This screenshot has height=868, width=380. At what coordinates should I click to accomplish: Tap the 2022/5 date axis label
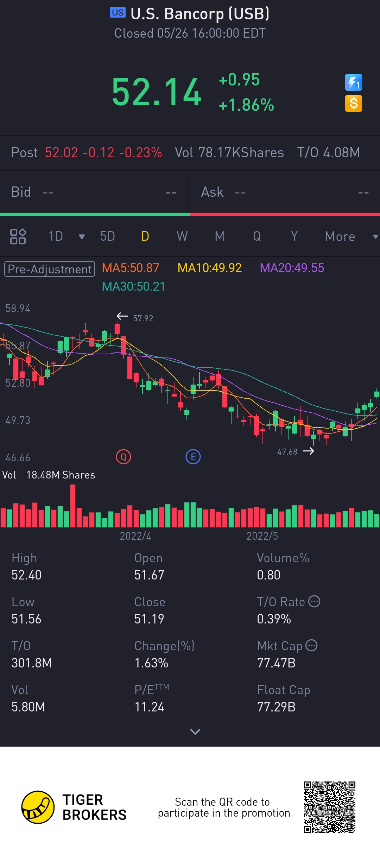click(x=262, y=536)
